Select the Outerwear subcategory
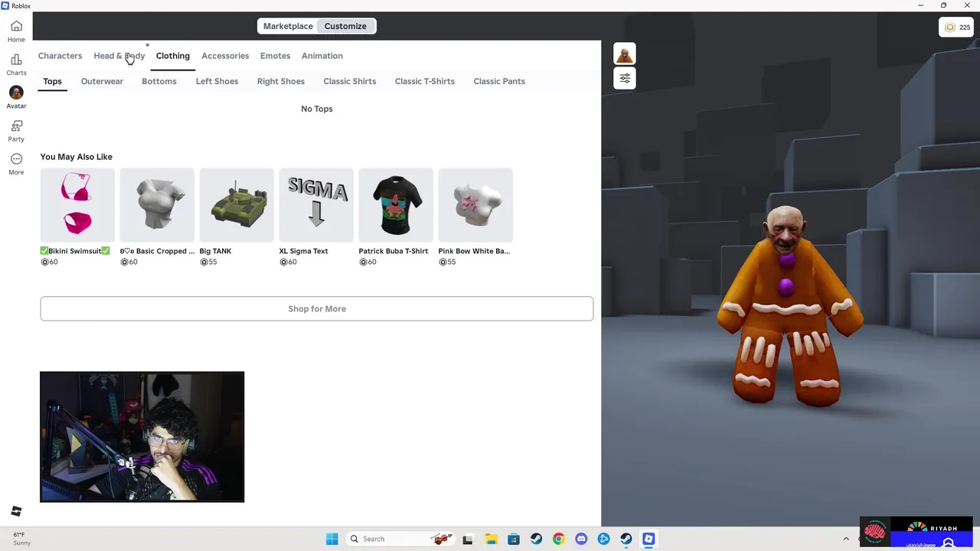Screen dimensions: 980x551 (x=102, y=81)
